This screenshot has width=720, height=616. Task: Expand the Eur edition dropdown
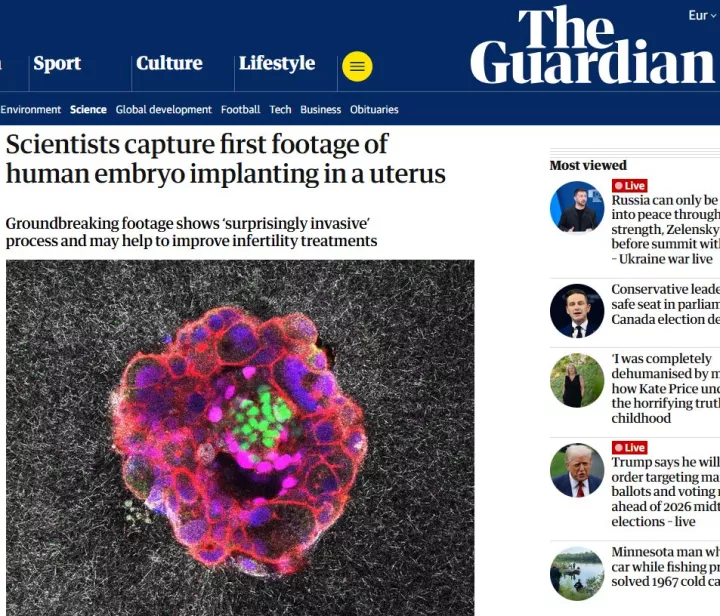(702, 16)
